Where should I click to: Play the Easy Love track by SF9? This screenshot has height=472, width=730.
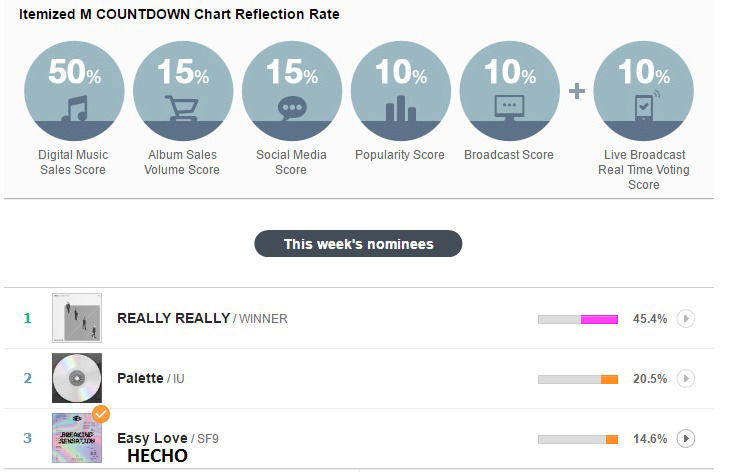[x=685, y=438]
